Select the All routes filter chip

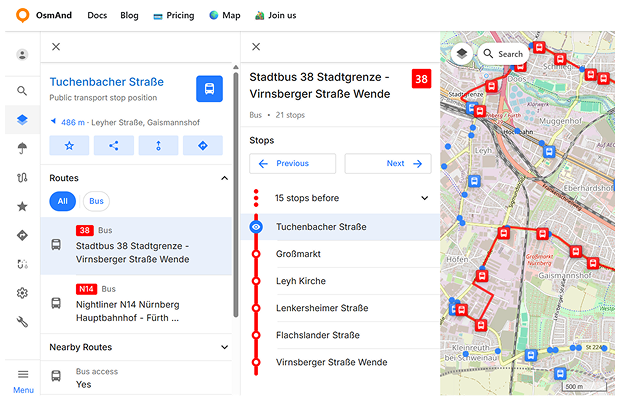[x=62, y=201]
